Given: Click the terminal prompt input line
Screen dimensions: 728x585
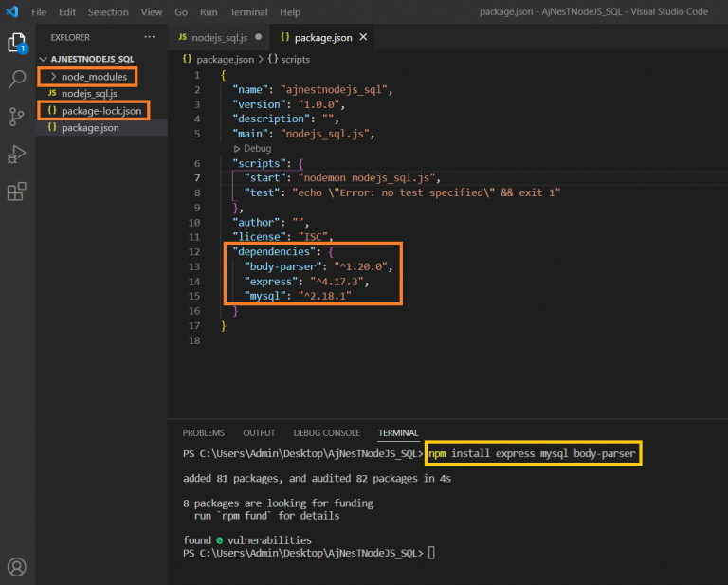Looking at the screenshot, I should [431, 553].
